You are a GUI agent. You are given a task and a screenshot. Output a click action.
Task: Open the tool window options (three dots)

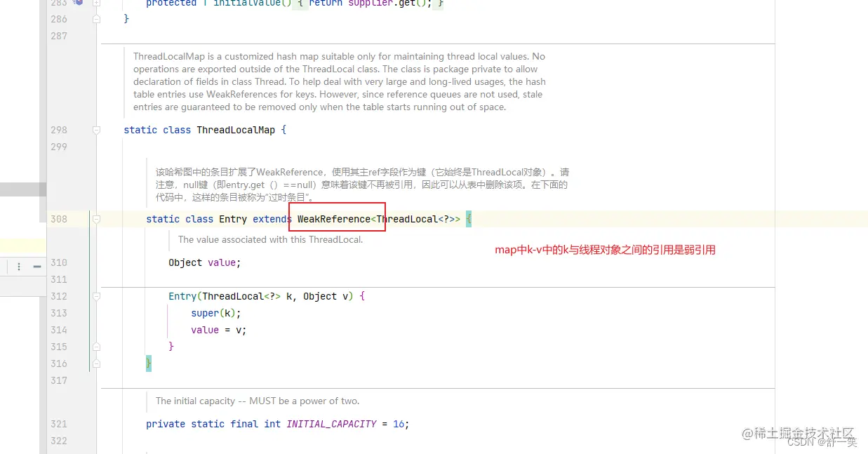(19, 267)
